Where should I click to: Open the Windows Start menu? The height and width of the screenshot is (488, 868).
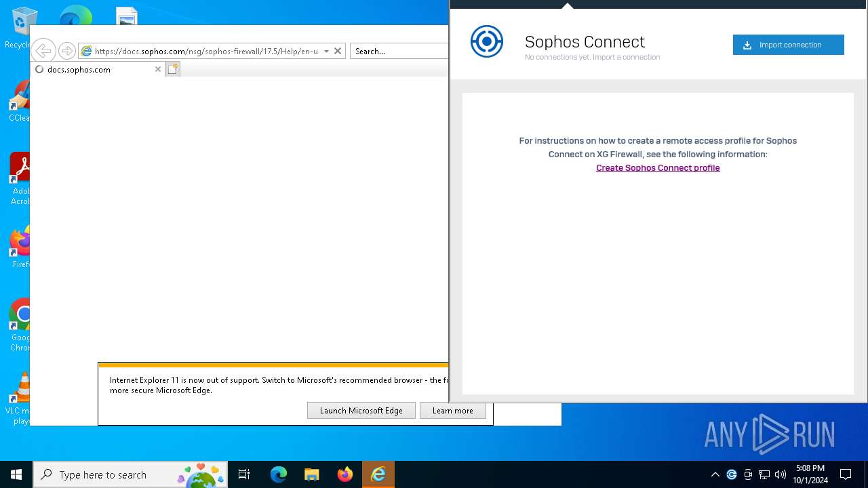click(x=16, y=474)
